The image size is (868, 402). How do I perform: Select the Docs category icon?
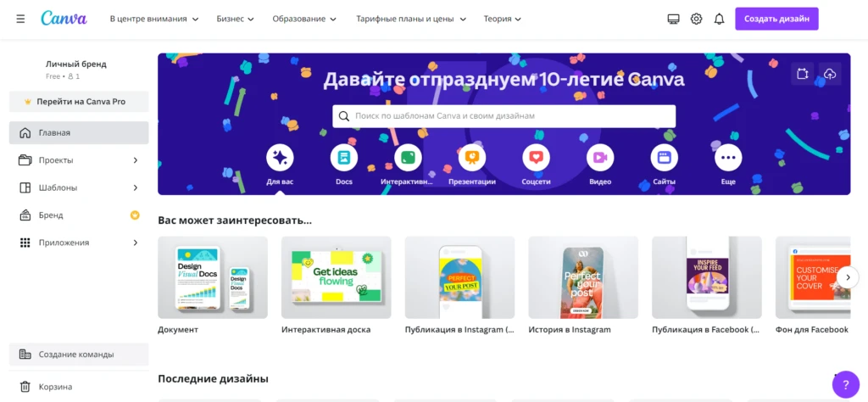click(x=344, y=158)
